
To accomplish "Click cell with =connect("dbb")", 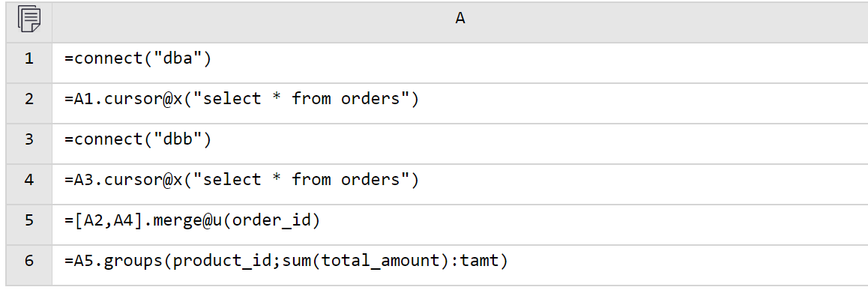I will pyautogui.click(x=460, y=143).
